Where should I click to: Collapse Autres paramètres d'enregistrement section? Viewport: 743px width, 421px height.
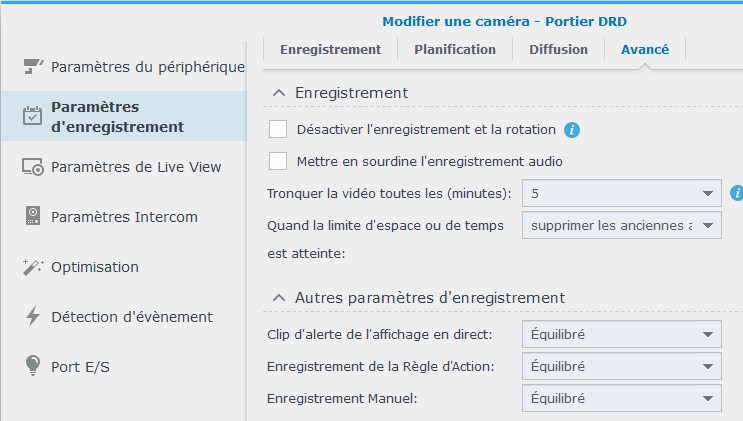[279, 298]
